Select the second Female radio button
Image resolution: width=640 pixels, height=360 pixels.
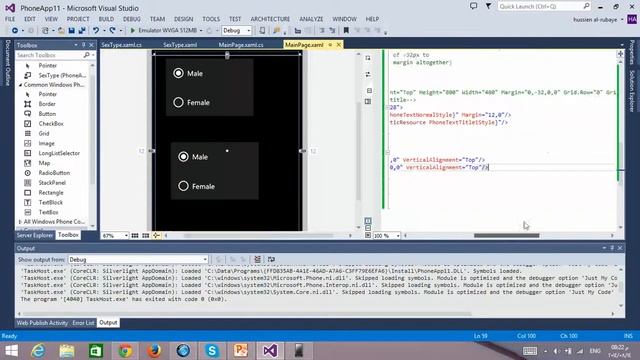coord(183,186)
